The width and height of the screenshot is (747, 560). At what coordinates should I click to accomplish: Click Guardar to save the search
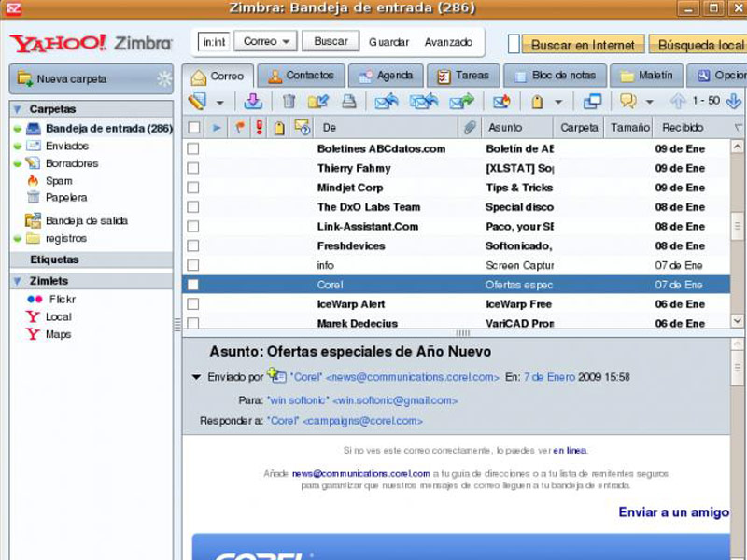(x=388, y=42)
